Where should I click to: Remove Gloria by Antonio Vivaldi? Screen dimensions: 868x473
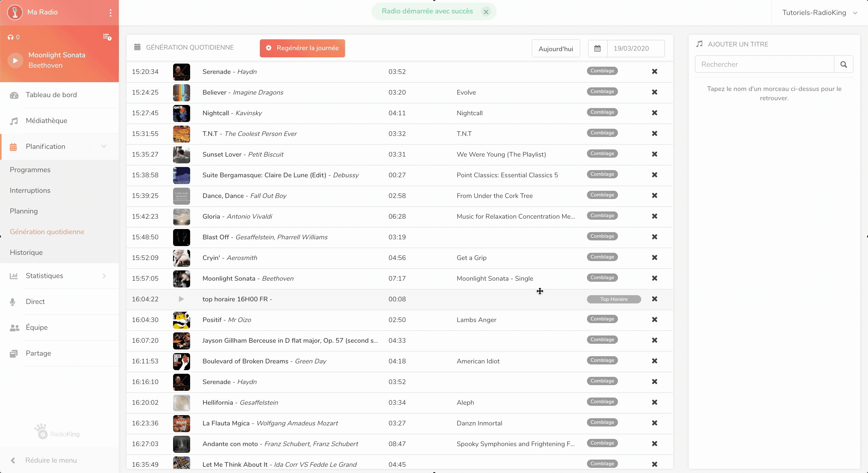[x=654, y=216]
